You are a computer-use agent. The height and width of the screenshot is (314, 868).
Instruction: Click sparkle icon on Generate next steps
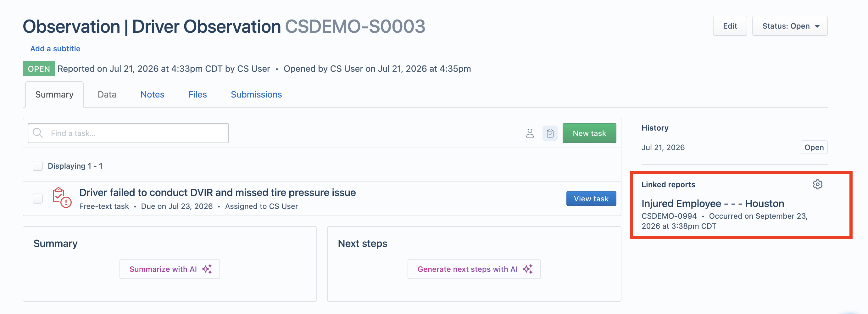click(x=528, y=269)
